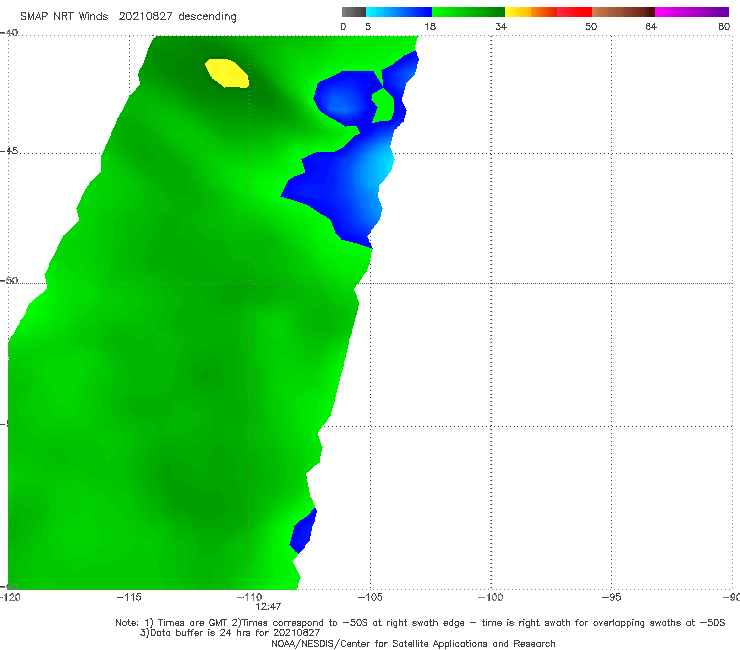Click the color bar label '50'

[x=591, y=27]
